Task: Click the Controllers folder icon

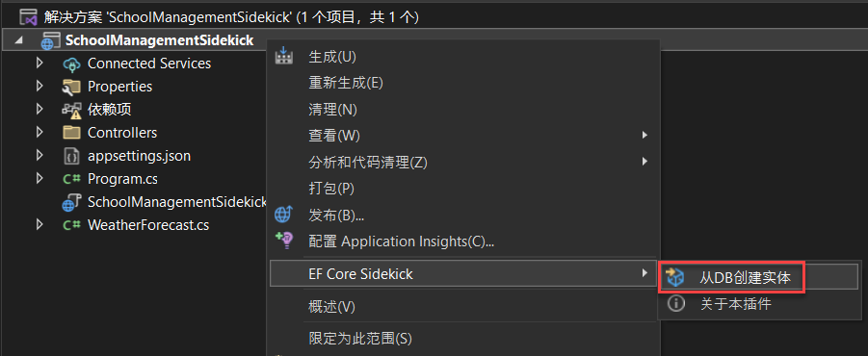Action: (x=71, y=133)
